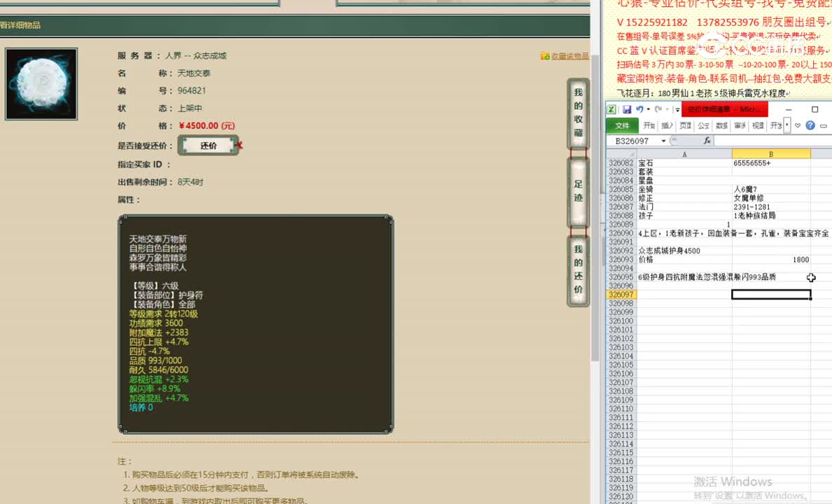Click the Insert Function (fx) icon
832x504 pixels.
708,140
